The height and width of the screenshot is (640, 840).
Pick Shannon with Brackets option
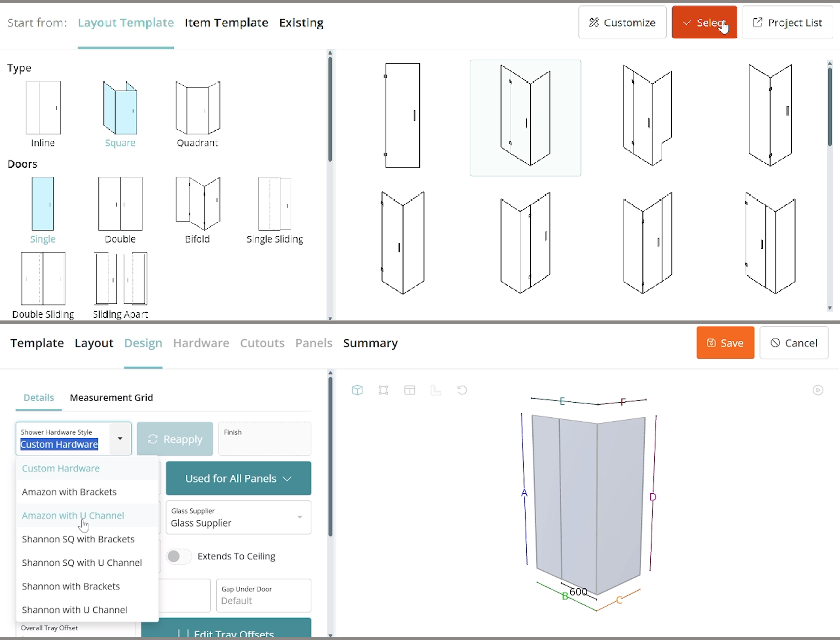(x=87, y=586)
